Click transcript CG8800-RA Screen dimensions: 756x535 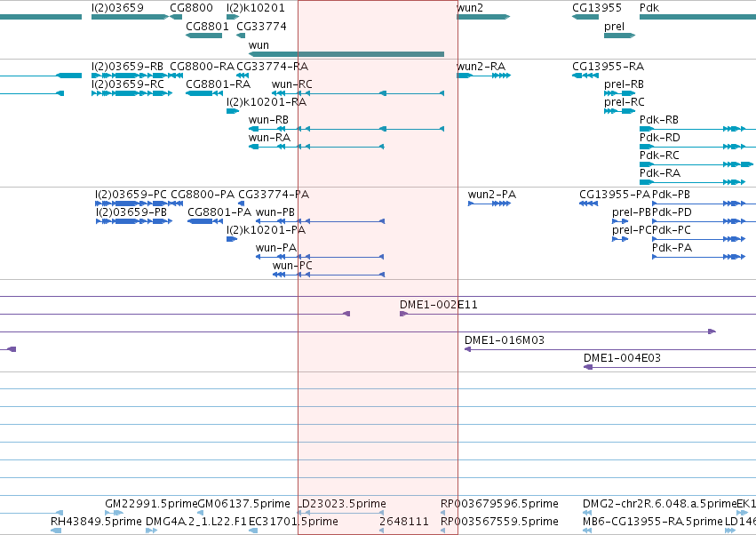point(202,67)
